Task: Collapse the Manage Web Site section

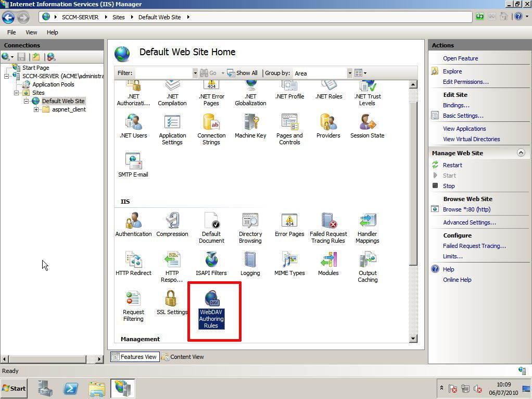Action: tap(521, 153)
